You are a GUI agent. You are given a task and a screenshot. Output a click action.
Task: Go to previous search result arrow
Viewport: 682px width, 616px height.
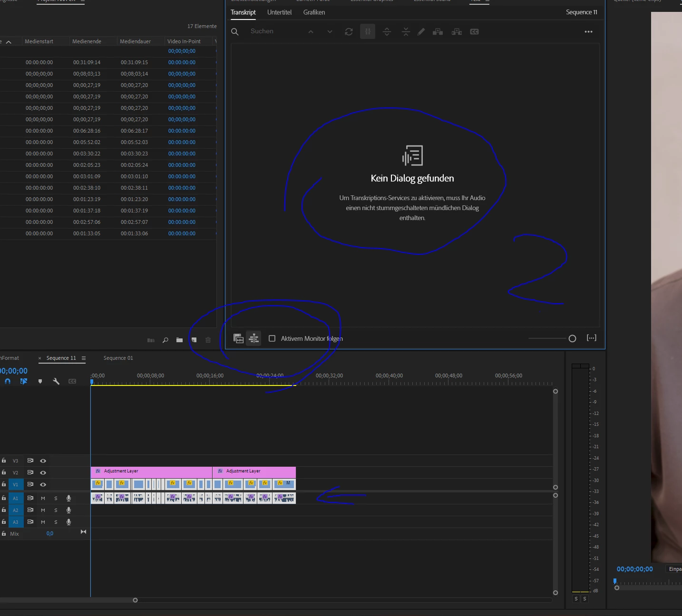(x=311, y=32)
